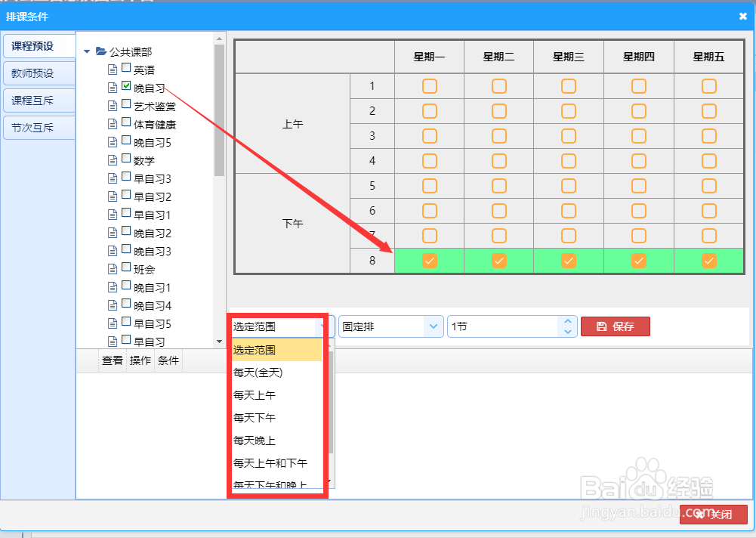Viewport: 756px width, 538px height.
Task: Open the 固定排 dropdown
Action: (x=433, y=326)
